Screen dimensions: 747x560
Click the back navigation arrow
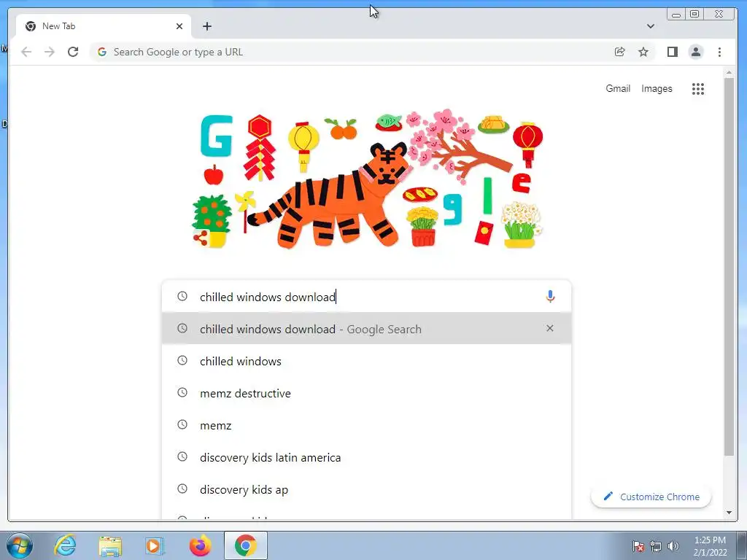coord(26,52)
